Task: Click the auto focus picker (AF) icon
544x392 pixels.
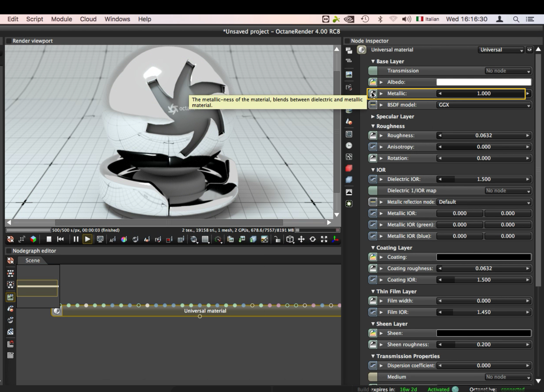Action: pos(113,239)
